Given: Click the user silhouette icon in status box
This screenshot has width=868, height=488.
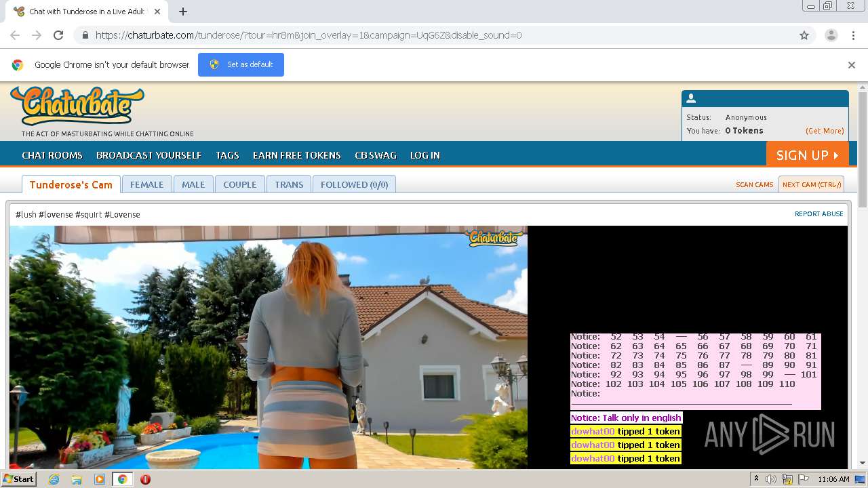Looking at the screenshot, I should point(691,98).
